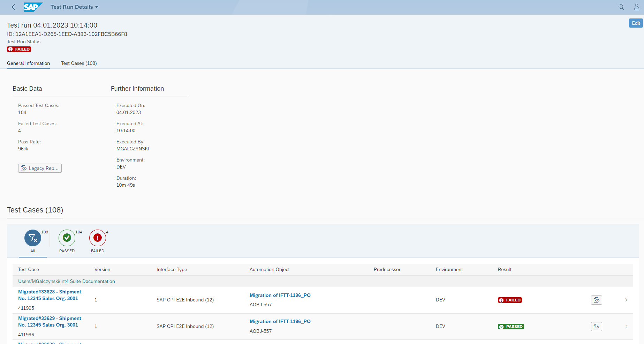
Task: Click the Users/MGalczynski/Int4 Suite Documentation group row
Action: 67,281
